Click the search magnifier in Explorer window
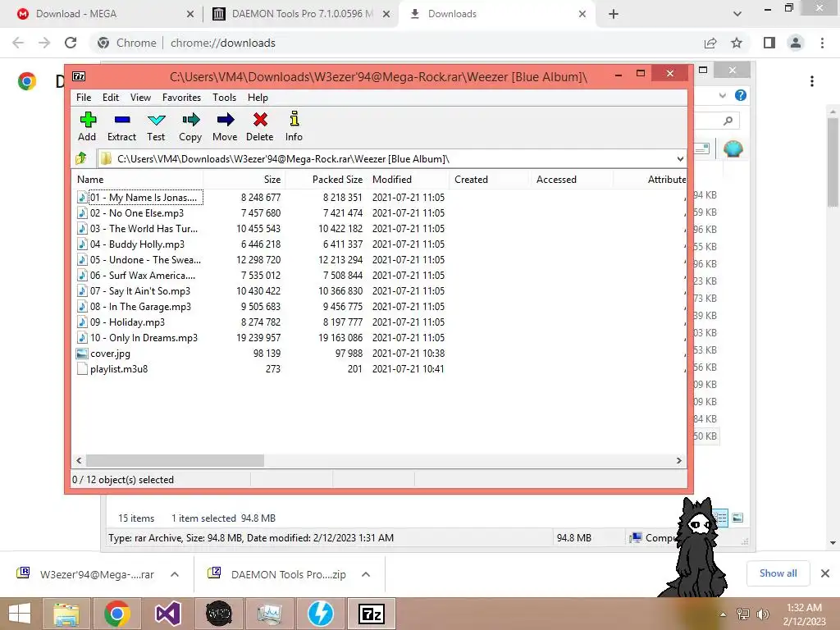The image size is (840, 630). 728,121
